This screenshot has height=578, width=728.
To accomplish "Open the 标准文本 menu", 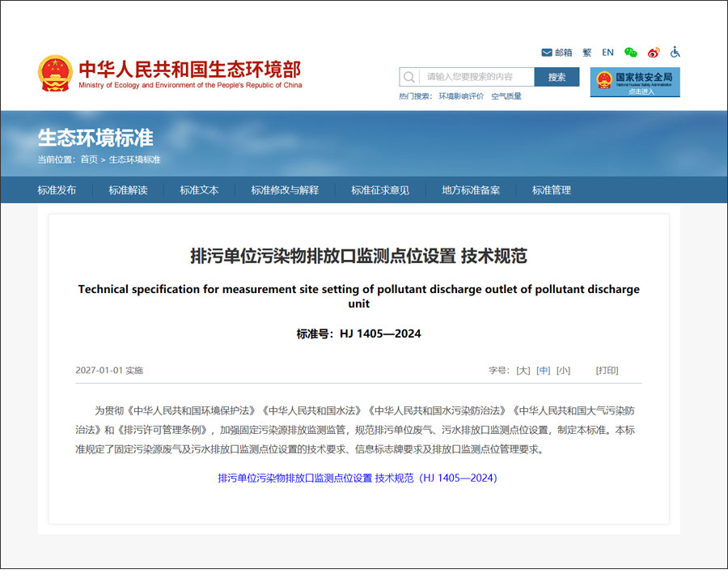I will pyautogui.click(x=199, y=190).
